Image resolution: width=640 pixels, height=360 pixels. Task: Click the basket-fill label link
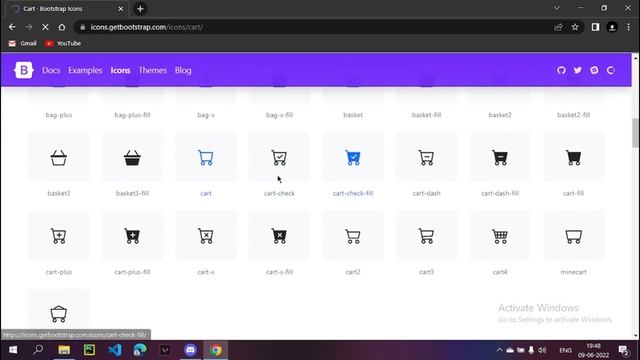(x=427, y=115)
